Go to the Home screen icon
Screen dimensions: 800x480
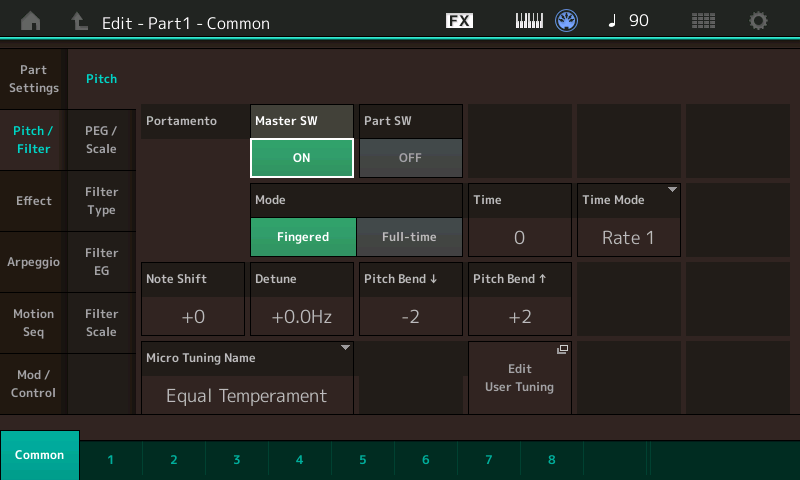[32, 21]
